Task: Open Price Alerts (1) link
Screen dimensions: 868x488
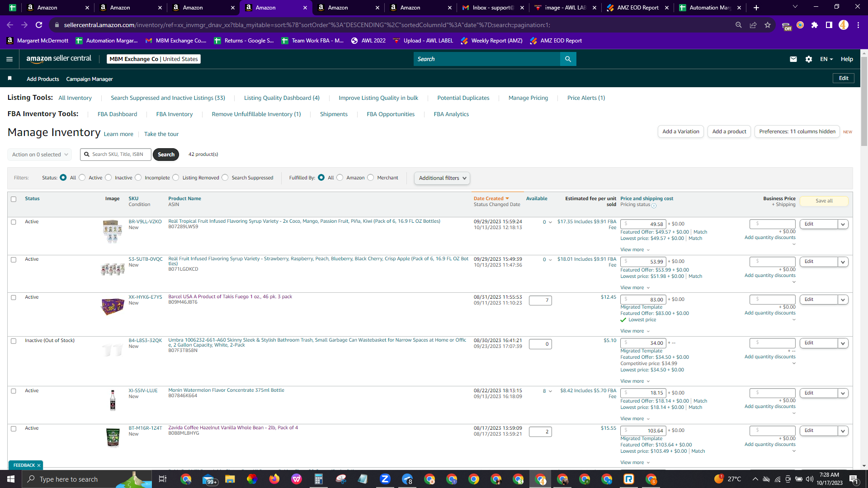Action: click(586, 98)
